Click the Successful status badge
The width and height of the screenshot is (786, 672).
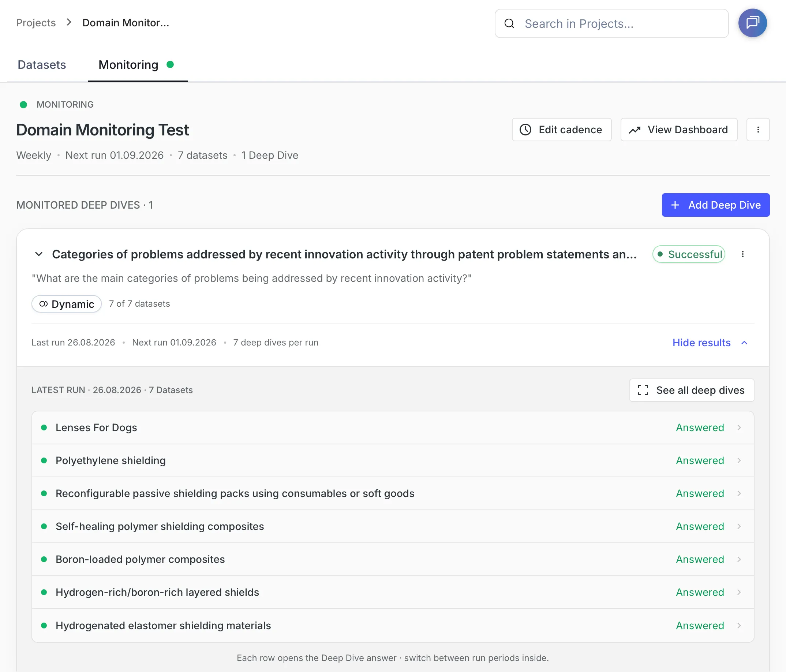[689, 254]
